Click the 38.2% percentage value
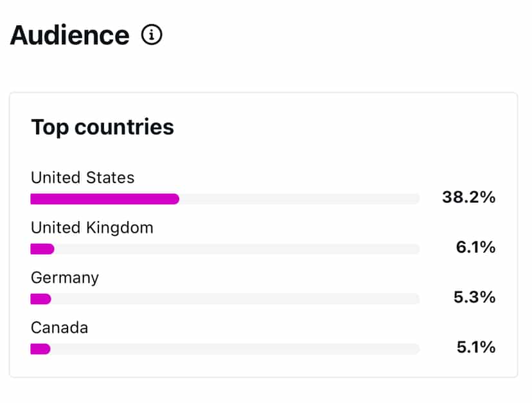 [x=468, y=197]
